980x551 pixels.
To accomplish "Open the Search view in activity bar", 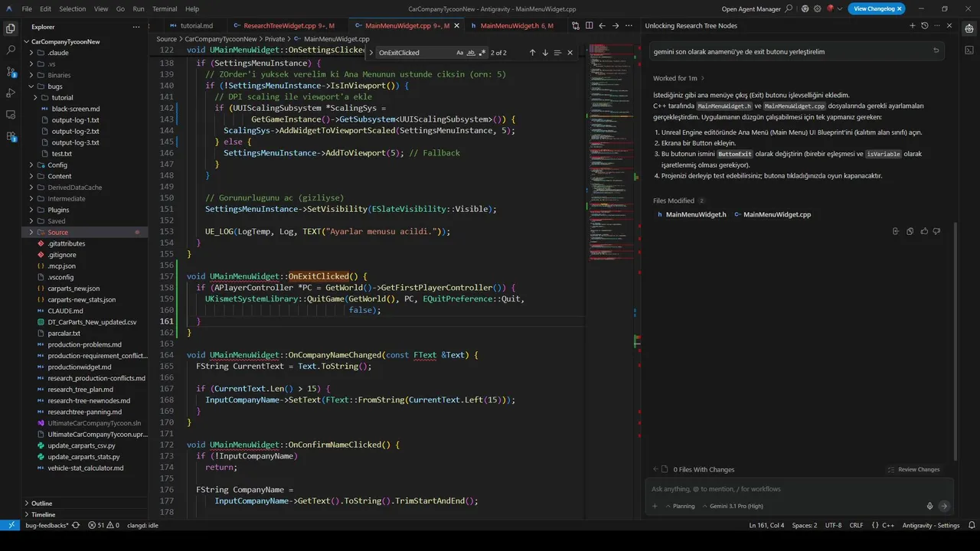I will click(11, 50).
